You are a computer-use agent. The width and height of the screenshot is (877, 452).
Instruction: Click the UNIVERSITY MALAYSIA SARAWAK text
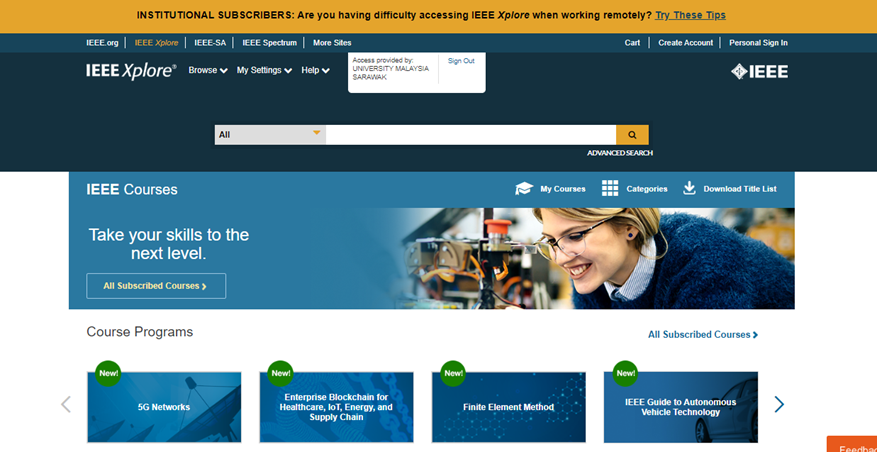click(x=390, y=73)
